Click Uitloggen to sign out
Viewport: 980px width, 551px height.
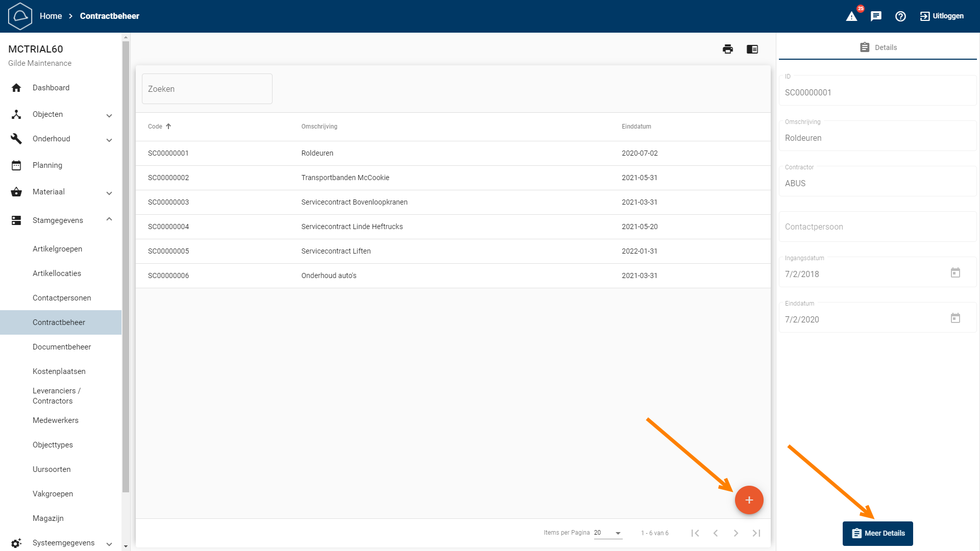tap(942, 16)
